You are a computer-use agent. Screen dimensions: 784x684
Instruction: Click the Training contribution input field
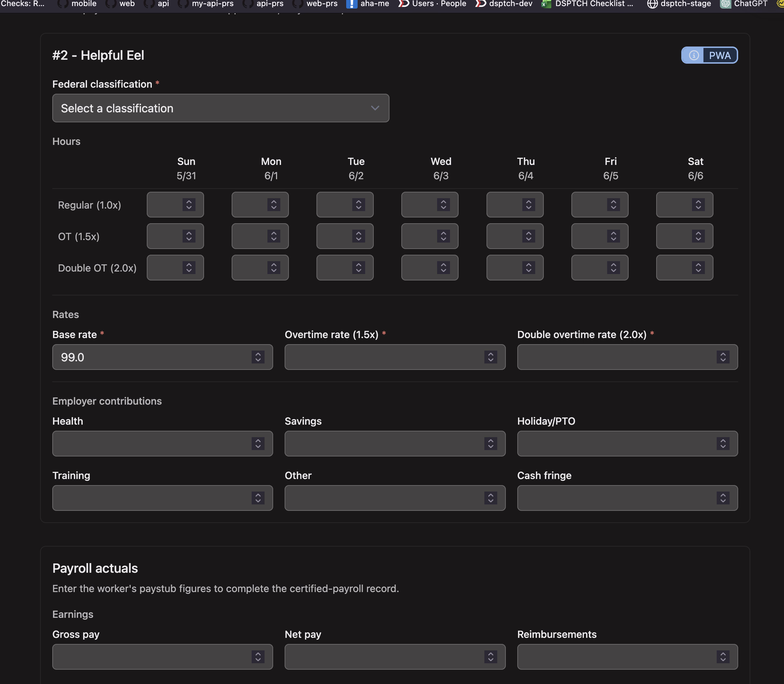162,498
